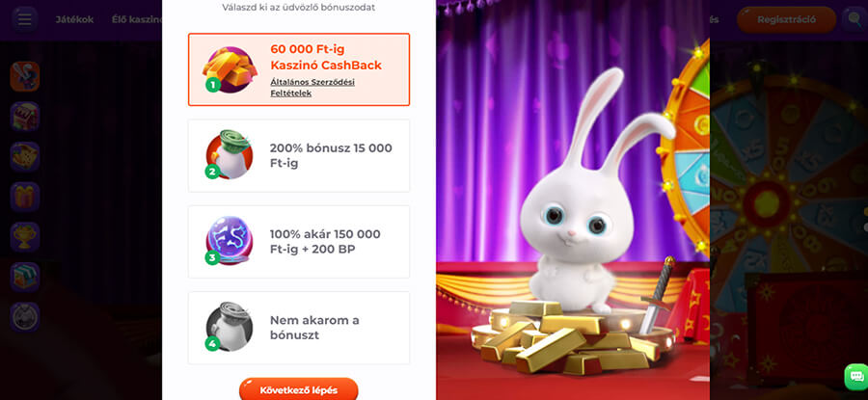Open the Játékok menu item
Image resolution: width=868 pixels, height=400 pixels.
74,19
